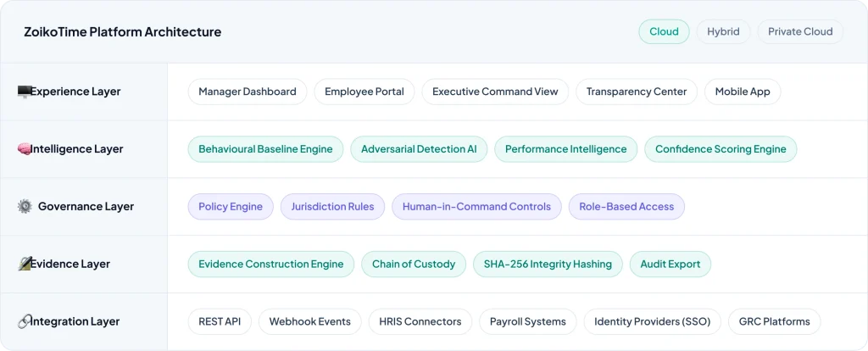Select the Adversarial Detection AI tag
The height and width of the screenshot is (351, 868).
[419, 149]
